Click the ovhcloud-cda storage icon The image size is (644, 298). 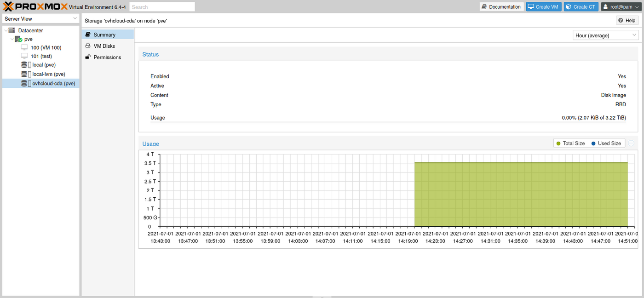[x=26, y=83]
